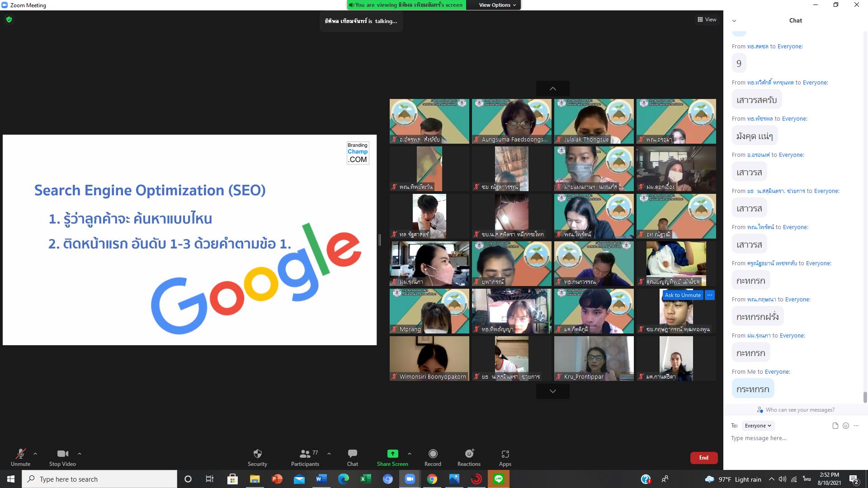Click Ask to Unmute button
This screenshot has width=868, height=488.
[x=683, y=295]
